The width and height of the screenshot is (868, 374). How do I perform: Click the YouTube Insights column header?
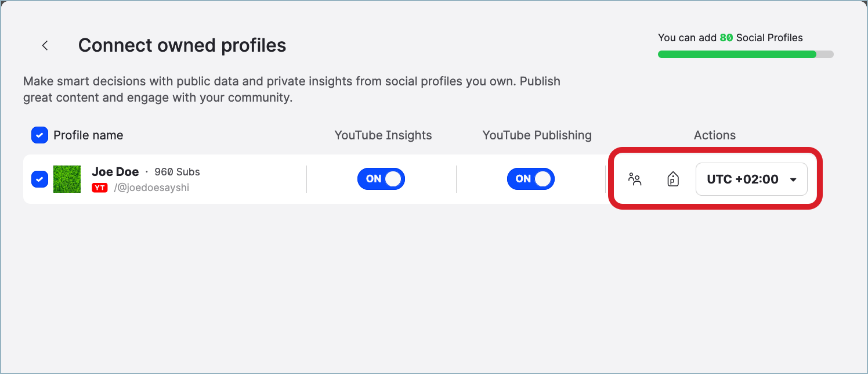383,135
